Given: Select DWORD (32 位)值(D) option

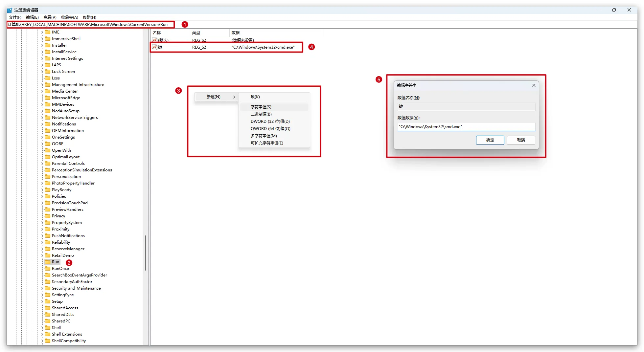Looking at the screenshot, I should pyautogui.click(x=270, y=121).
